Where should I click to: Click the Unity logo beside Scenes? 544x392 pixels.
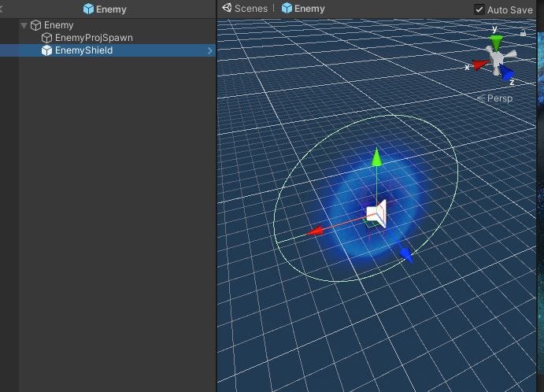tap(227, 8)
